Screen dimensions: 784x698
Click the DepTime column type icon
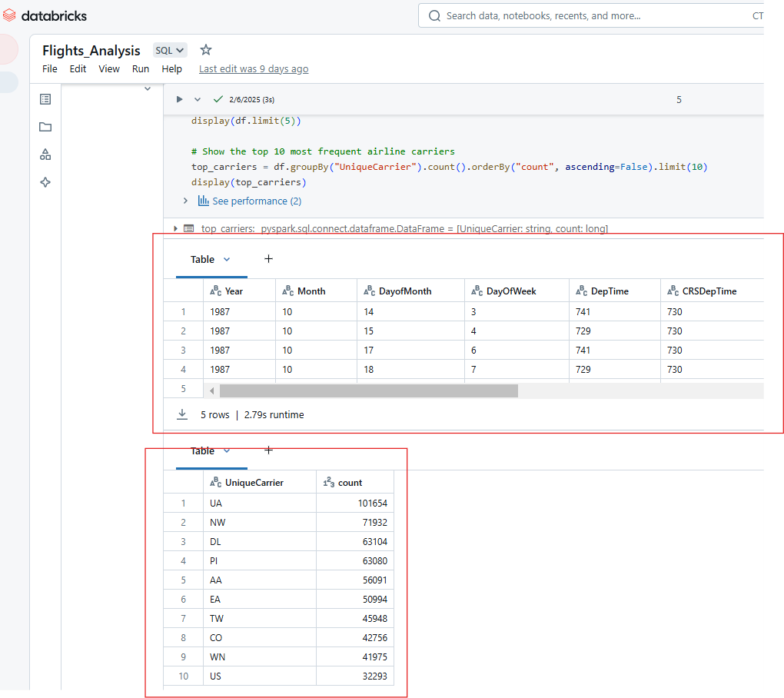point(582,291)
